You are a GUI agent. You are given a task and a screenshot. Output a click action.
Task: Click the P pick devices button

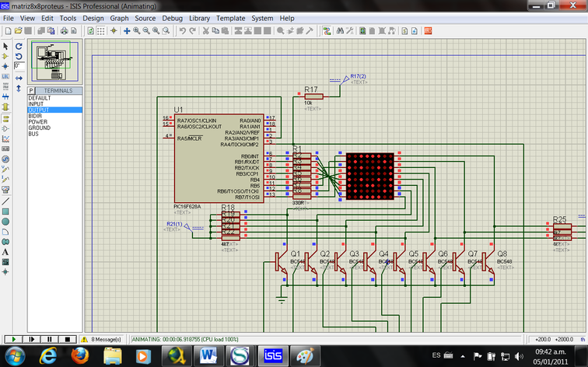pyautogui.click(x=31, y=90)
